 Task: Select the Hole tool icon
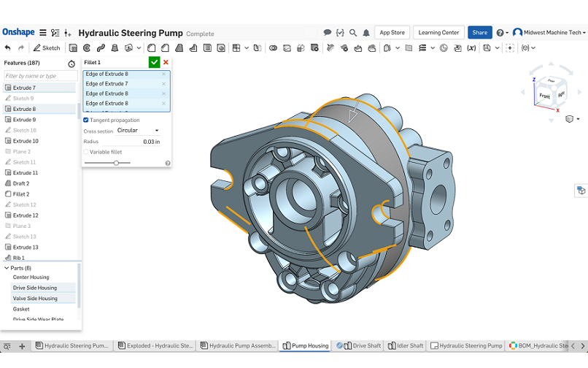(x=221, y=47)
